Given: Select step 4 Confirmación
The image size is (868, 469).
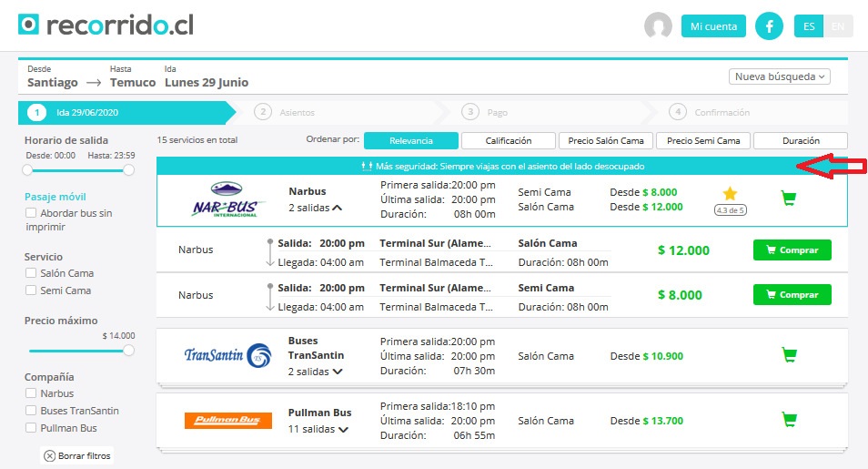Looking at the screenshot, I should 709,112.
